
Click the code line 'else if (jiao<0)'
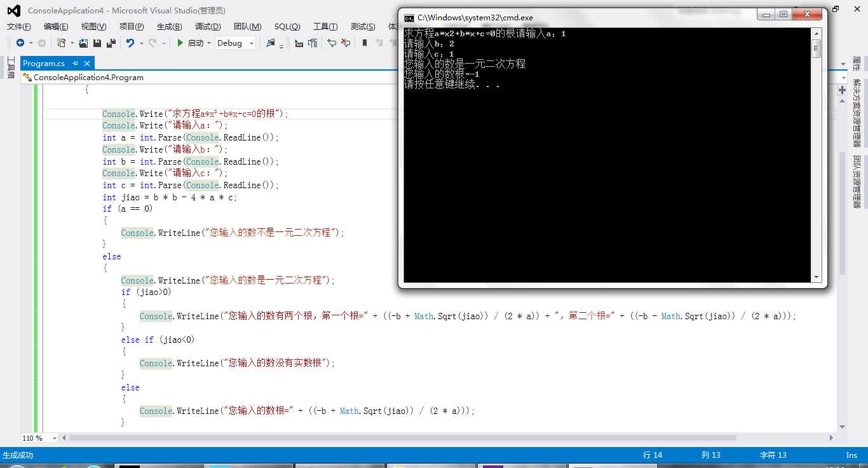tap(158, 340)
